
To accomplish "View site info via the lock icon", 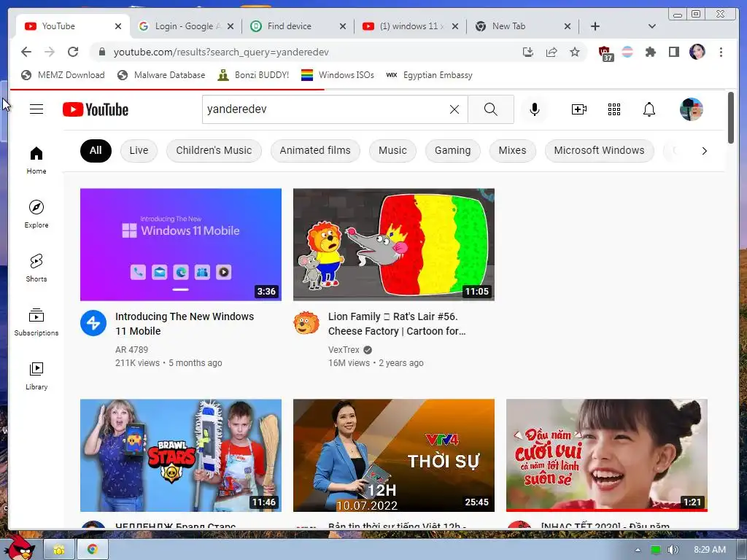I will pyautogui.click(x=101, y=52).
